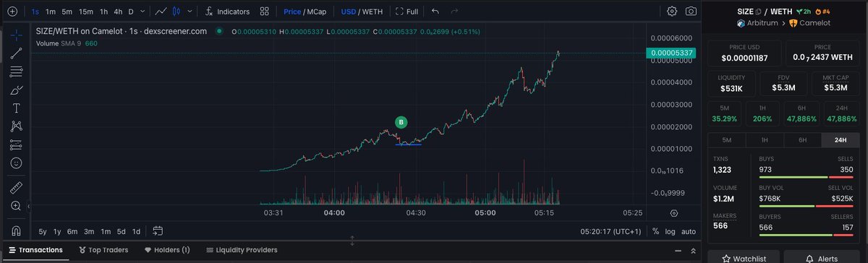Select the text annotation tool
Viewport: 868px width, 263px height.
point(16,108)
